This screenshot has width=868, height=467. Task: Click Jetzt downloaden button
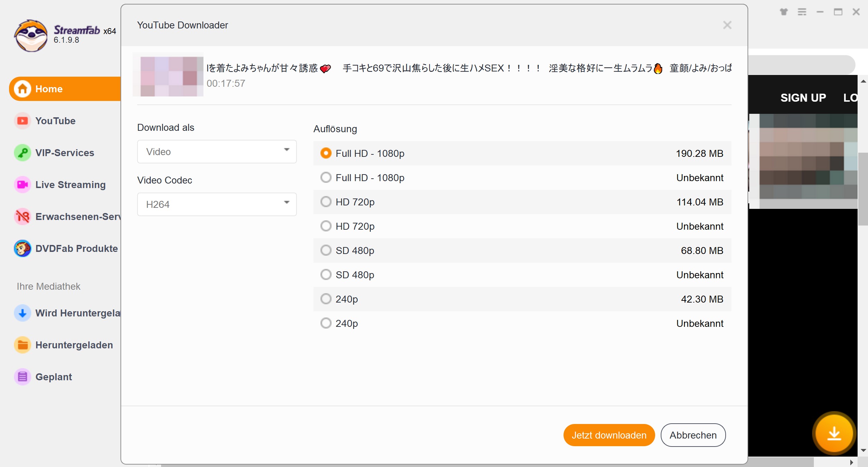[609, 435]
